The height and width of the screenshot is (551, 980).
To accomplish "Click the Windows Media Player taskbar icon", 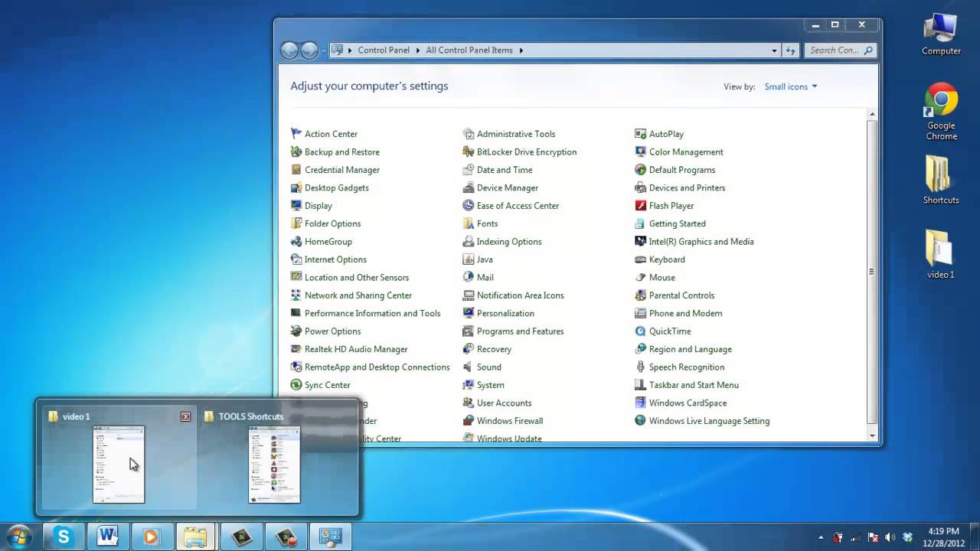I will (151, 537).
